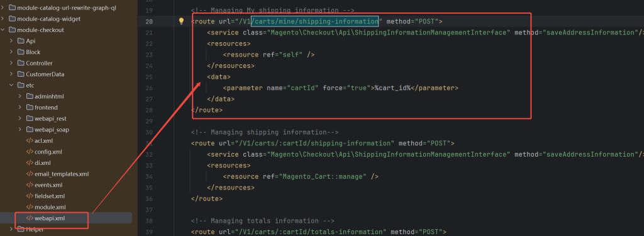Click the Controller folder icon
The image size is (644, 236).
click(21, 64)
